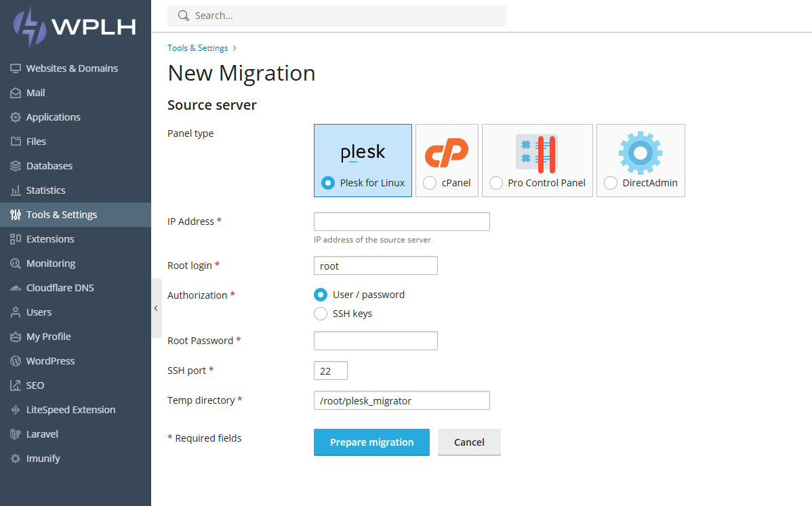Click the Users person icon
This screenshot has width=812, height=506.
pyautogui.click(x=16, y=312)
